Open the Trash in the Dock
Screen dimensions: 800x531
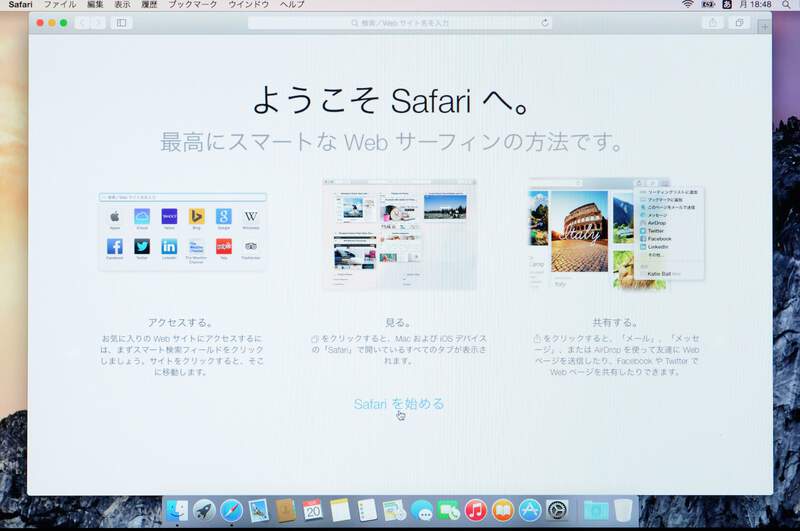point(623,510)
